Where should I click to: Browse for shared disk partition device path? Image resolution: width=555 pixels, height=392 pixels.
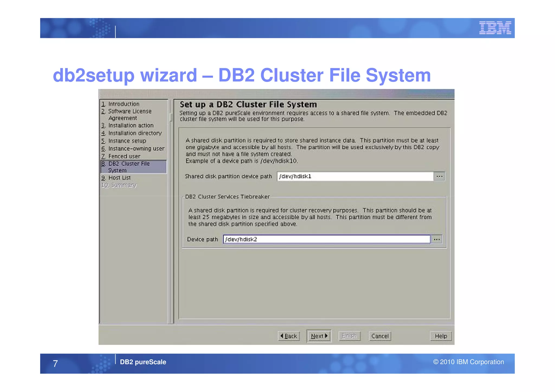439,176
